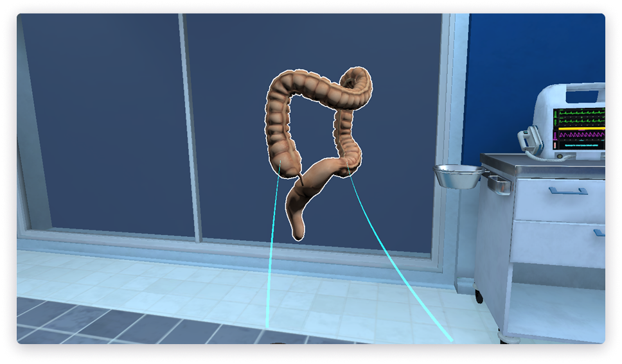The image size is (622, 364).
Task: Click the ascending colon segment of the model
Action: click(x=277, y=128)
